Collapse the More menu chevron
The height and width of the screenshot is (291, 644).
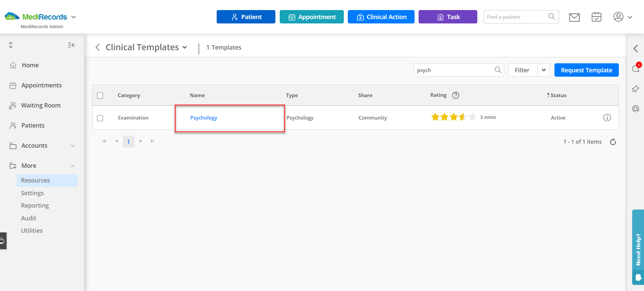tap(73, 166)
